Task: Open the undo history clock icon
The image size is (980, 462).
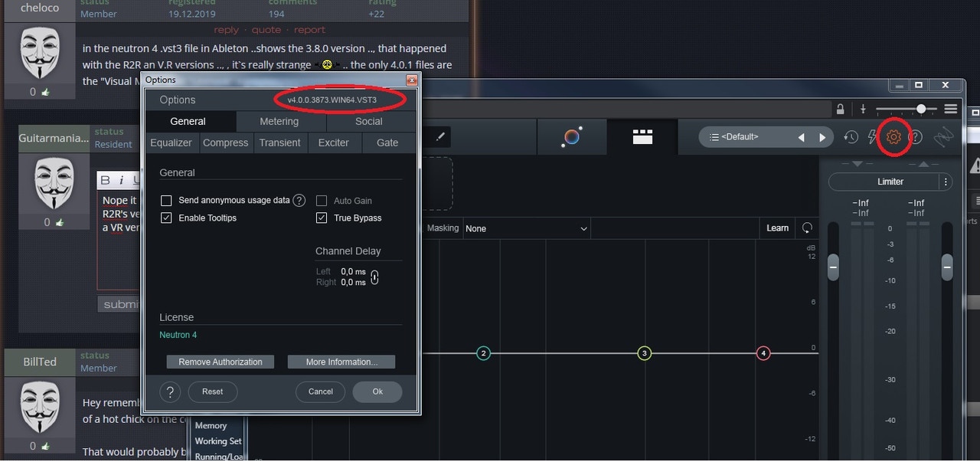Action: 851,137
